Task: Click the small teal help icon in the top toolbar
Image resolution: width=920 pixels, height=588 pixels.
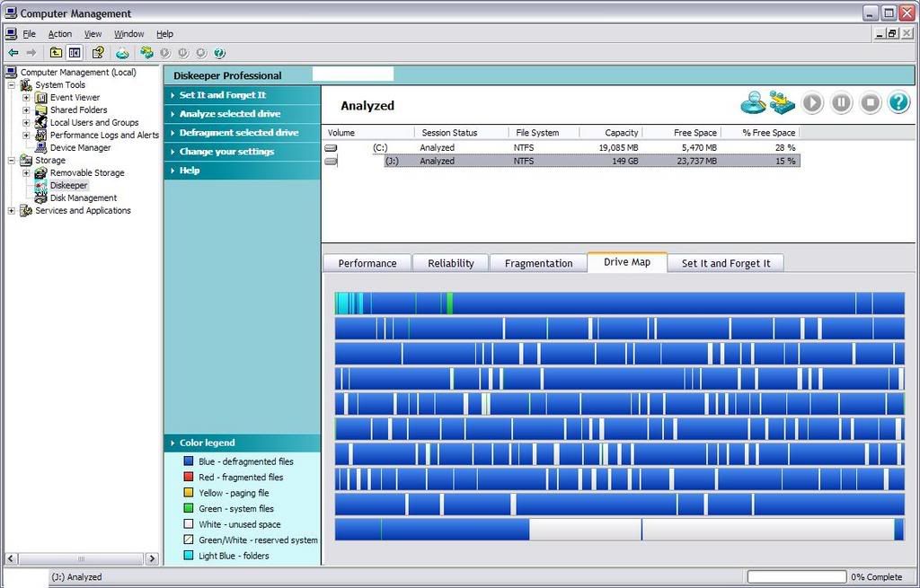Action: click(219, 53)
